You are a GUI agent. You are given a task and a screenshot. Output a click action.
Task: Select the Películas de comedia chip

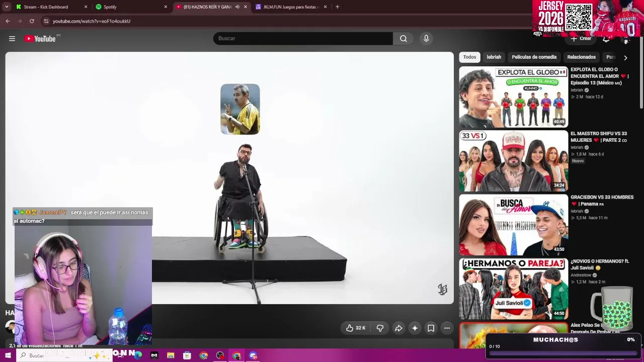click(534, 57)
